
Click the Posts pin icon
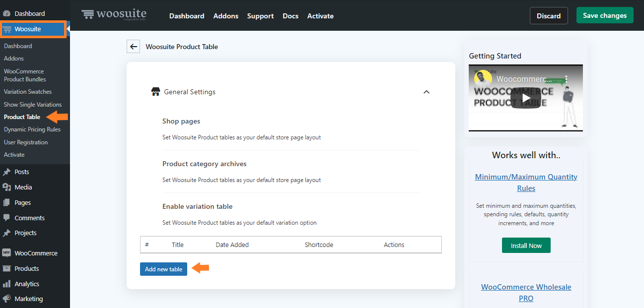click(6, 172)
